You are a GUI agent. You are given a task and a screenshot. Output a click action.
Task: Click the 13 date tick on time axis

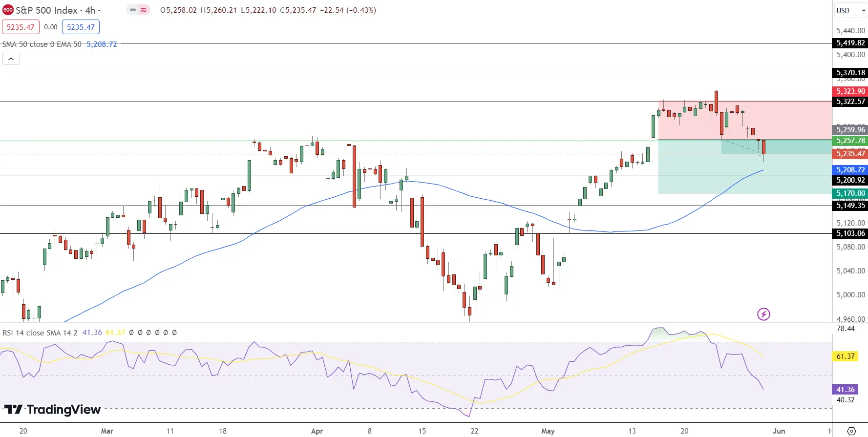coord(632,431)
